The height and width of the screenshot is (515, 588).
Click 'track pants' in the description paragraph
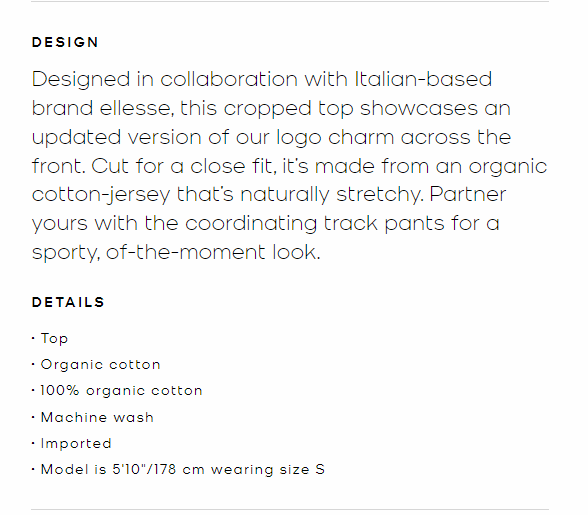point(384,224)
